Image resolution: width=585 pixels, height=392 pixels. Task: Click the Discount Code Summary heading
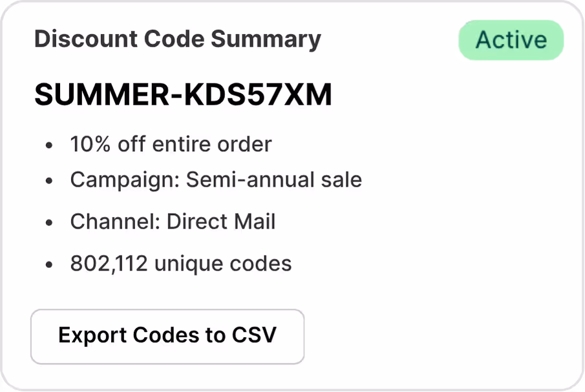click(177, 39)
